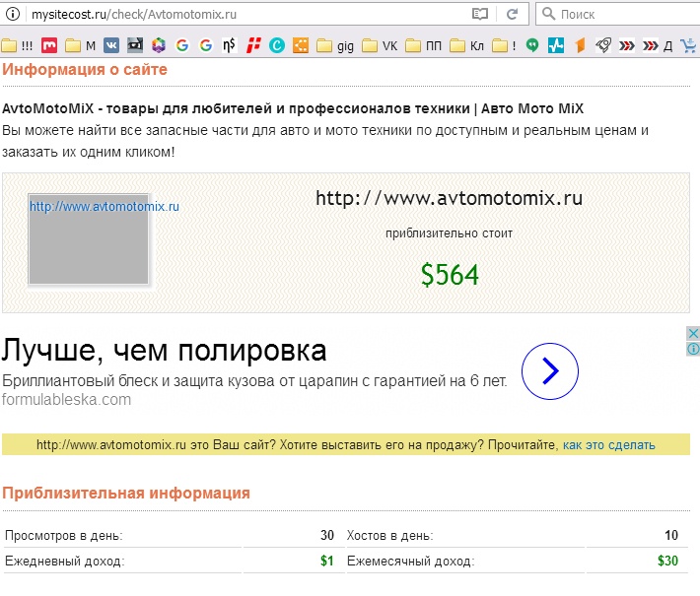
Task: Open the first Google bookmark icon
Action: point(182,45)
